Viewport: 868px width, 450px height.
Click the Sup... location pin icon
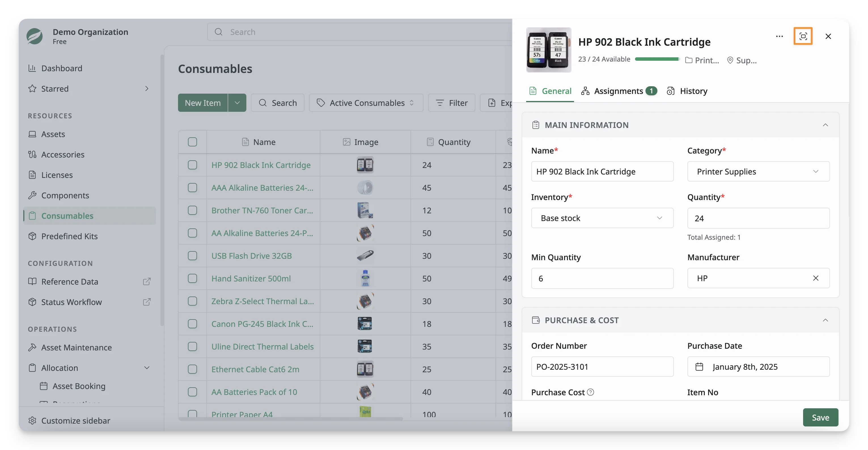click(730, 60)
